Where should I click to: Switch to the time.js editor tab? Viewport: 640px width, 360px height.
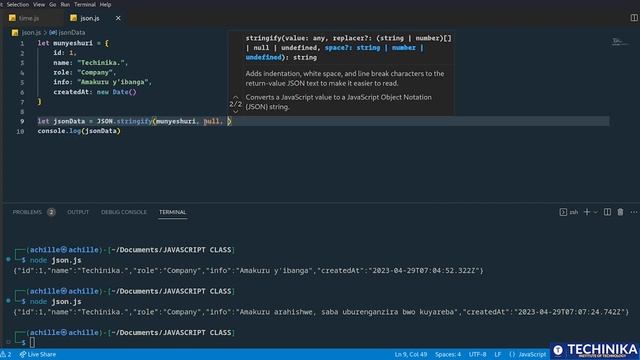click(x=29, y=18)
